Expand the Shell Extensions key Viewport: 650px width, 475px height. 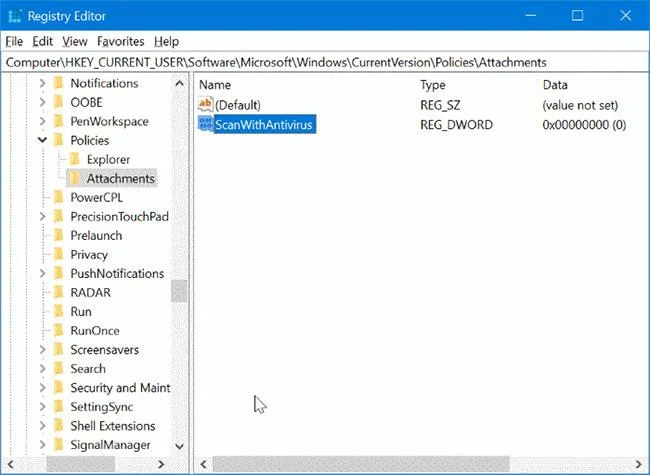(x=42, y=426)
